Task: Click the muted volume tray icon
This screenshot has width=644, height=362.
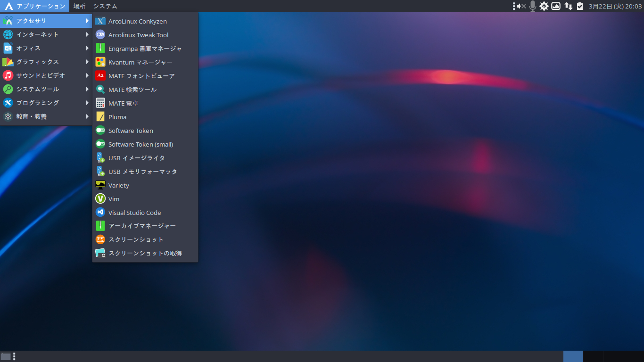Action: (521, 6)
